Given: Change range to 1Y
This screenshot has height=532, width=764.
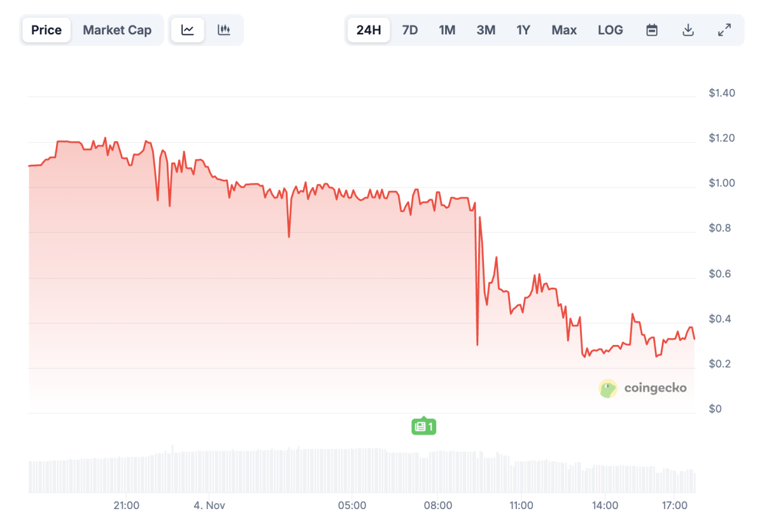Looking at the screenshot, I should (x=523, y=30).
